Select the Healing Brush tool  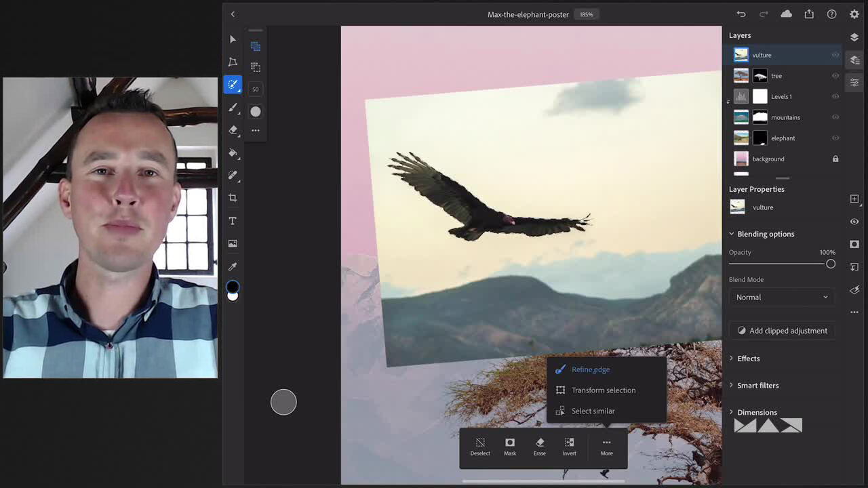coord(233,175)
